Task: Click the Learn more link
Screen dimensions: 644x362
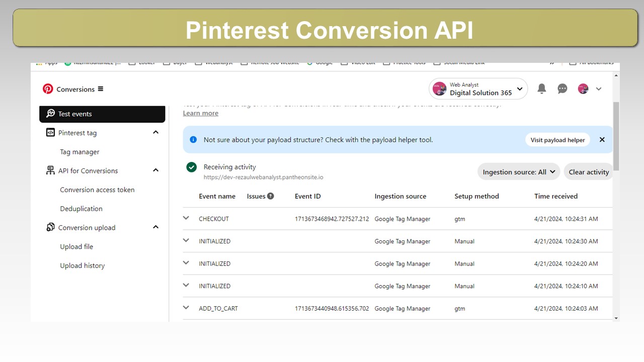Action: click(x=200, y=113)
